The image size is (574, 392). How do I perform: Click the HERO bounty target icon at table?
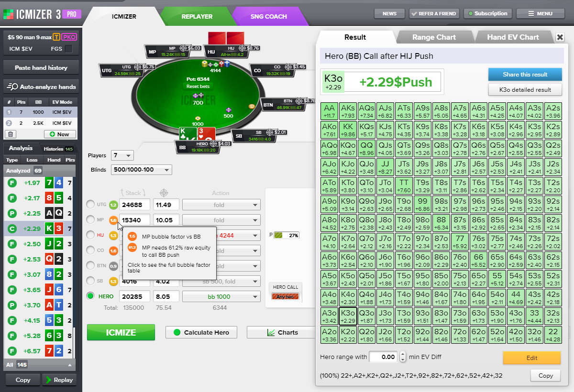pyautogui.click(x=214, y=143)
